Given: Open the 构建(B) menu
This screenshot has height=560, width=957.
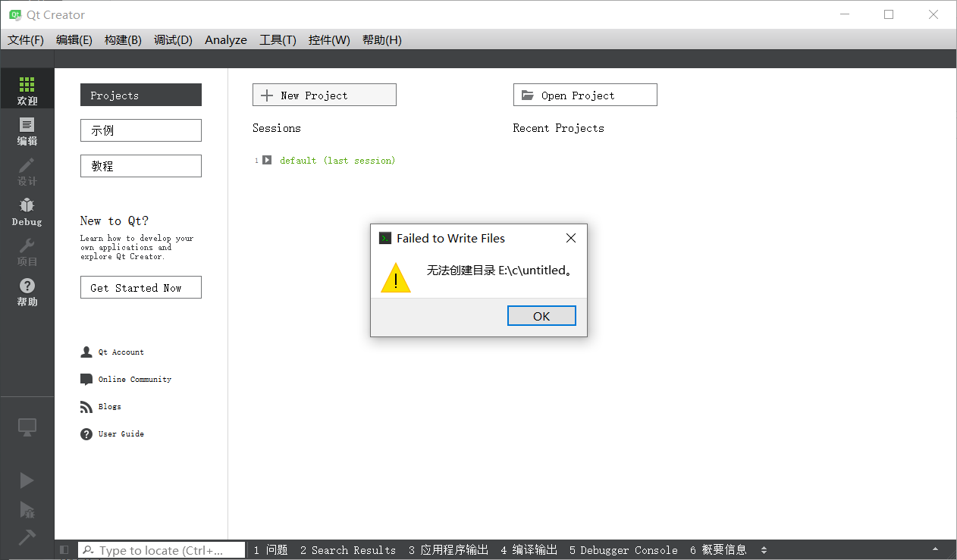Looking at the screenshot, I should coord(123,40).
